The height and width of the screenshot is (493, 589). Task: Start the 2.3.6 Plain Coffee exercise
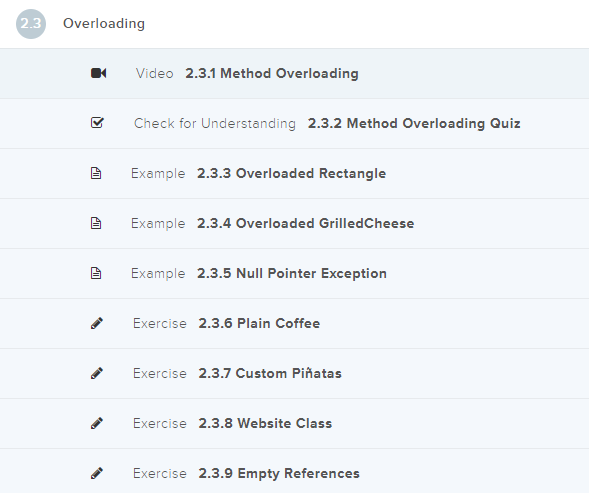click(x=294, y=323)
